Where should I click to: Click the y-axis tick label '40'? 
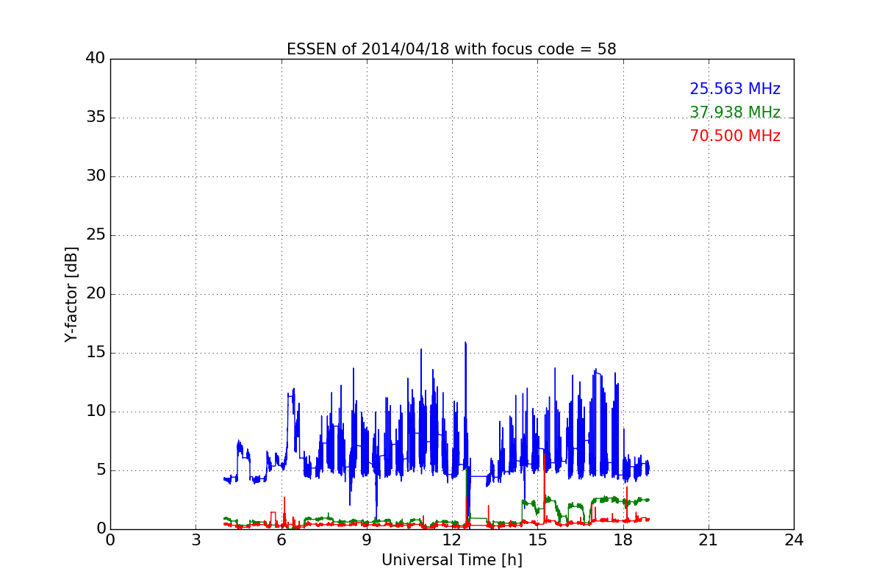[x=96, y=59]
